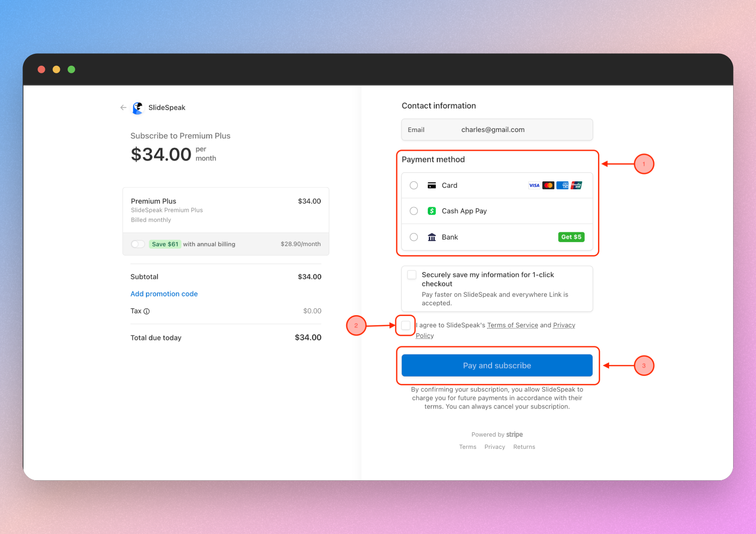756x534 pixels.
Task: Click the credit card icon beside Card
Action: click(x=432, y=185)
